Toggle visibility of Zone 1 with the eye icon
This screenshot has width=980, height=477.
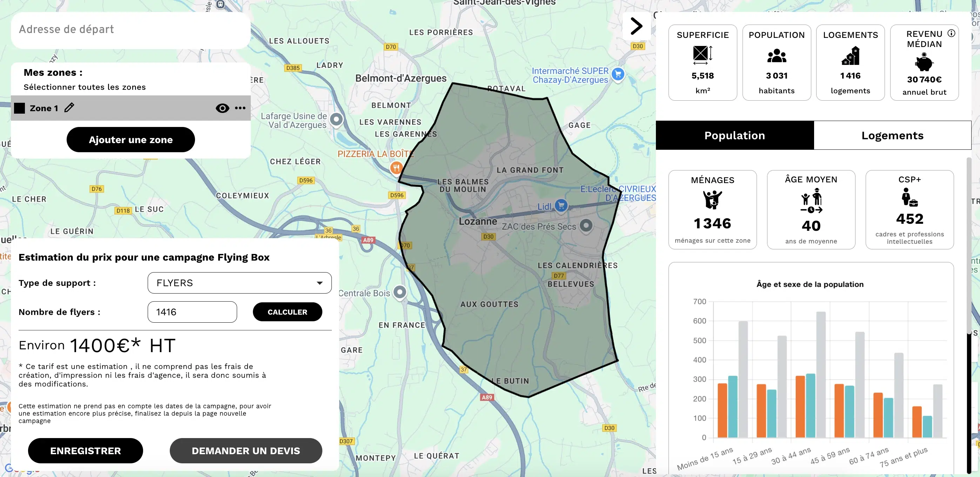[222, 108]
